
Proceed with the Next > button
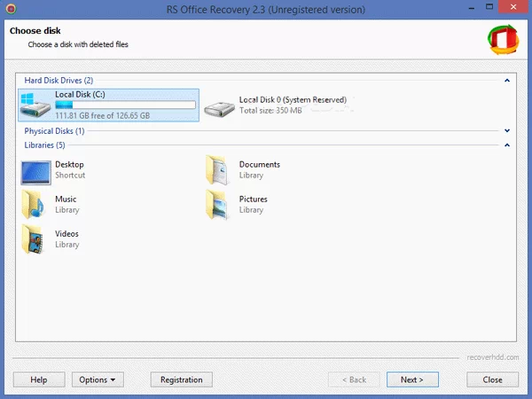[412, 379]
